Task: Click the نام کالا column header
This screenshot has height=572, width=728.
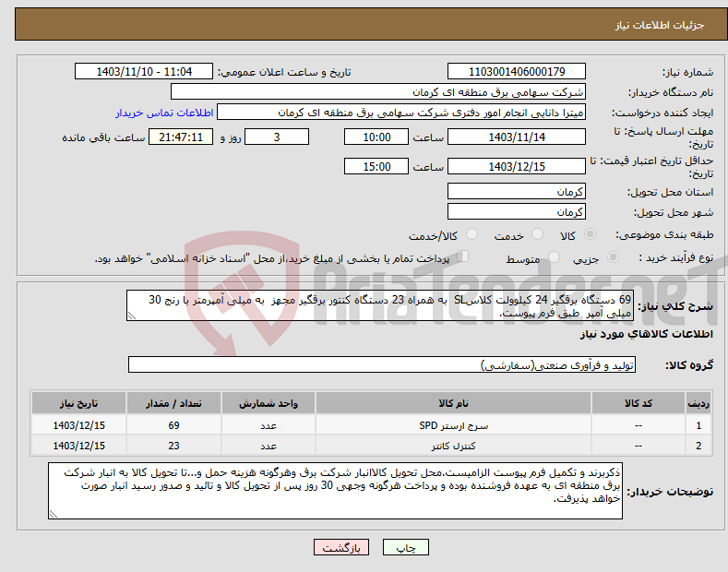Action: 453,403
